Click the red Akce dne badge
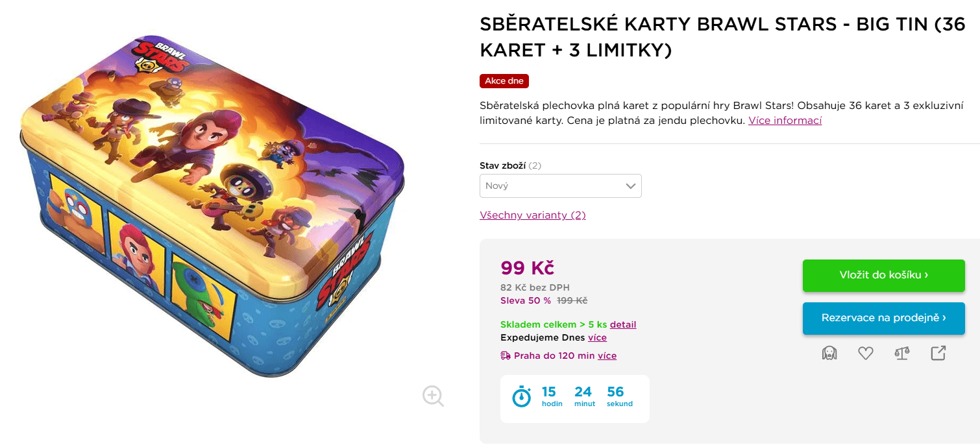 [x=504, y=80]
